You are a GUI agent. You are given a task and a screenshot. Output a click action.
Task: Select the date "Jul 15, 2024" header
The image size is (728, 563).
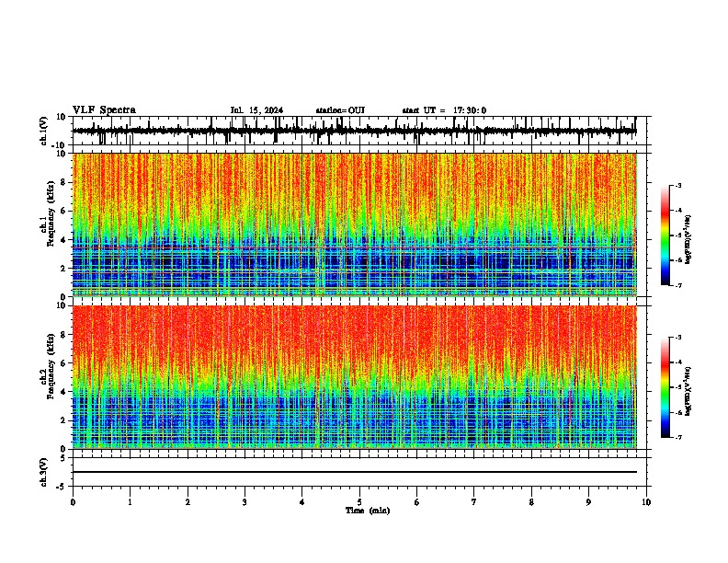(x=256, y=110)
